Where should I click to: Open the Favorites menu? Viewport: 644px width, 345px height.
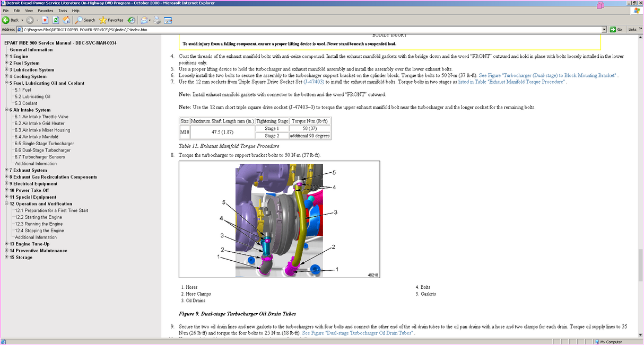46,10
